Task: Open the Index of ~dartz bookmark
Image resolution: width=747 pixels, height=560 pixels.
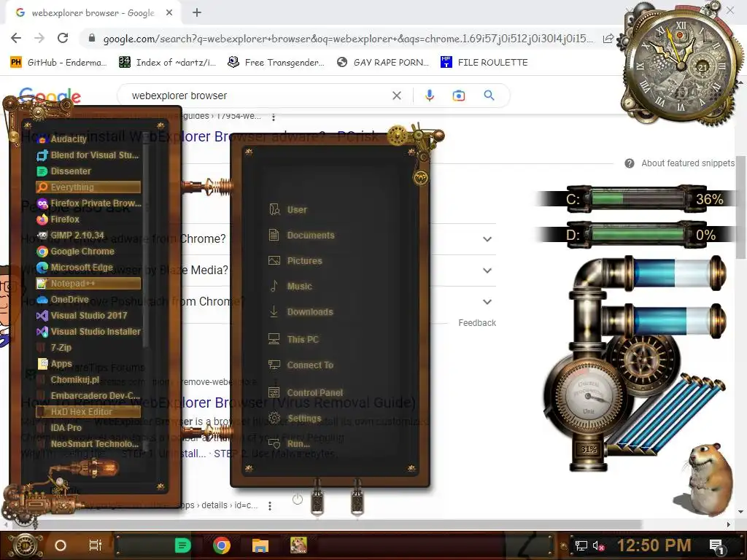Action: [x=167, y=63]
